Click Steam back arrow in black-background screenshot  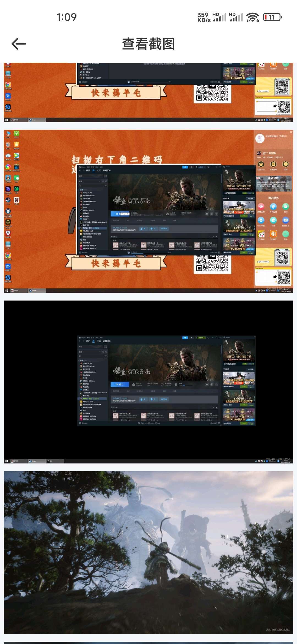(x=80, y=341)
